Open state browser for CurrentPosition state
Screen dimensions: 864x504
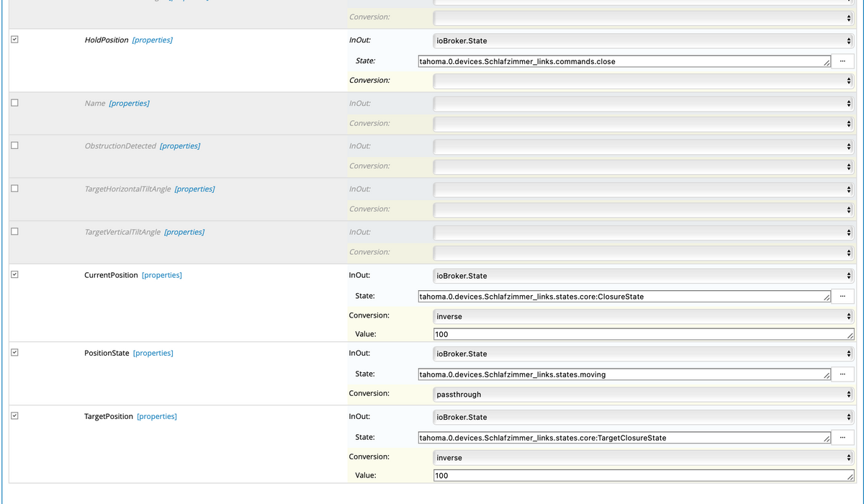point(841,296)
